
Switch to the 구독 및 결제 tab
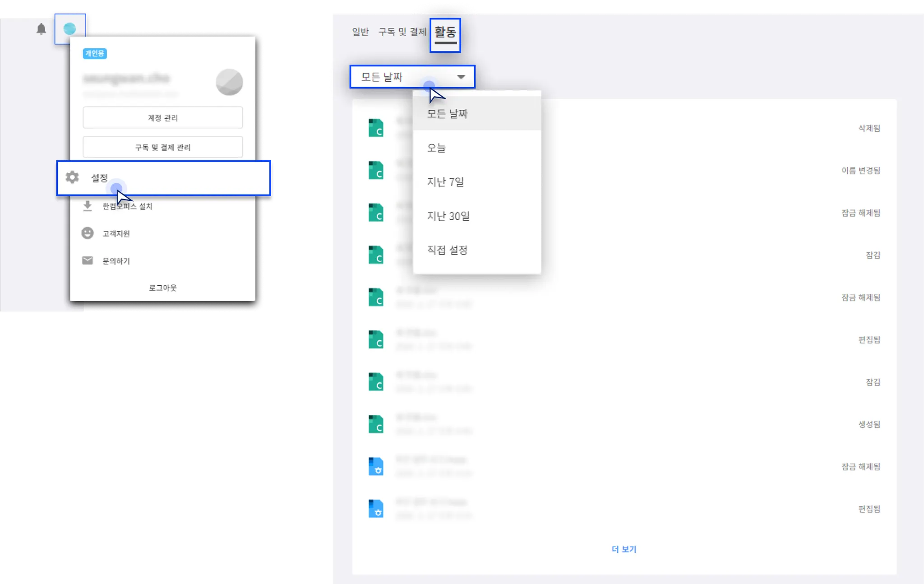point(402,32)
